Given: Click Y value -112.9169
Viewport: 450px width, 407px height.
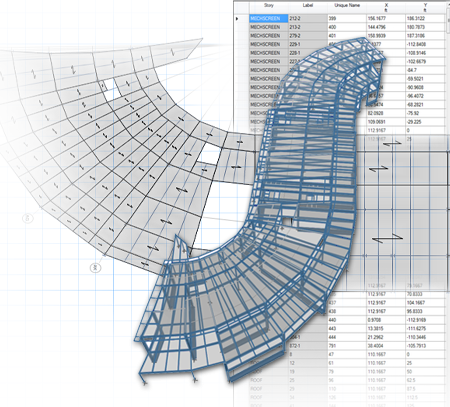Looking at the screenshot, I should click(425, 320).
